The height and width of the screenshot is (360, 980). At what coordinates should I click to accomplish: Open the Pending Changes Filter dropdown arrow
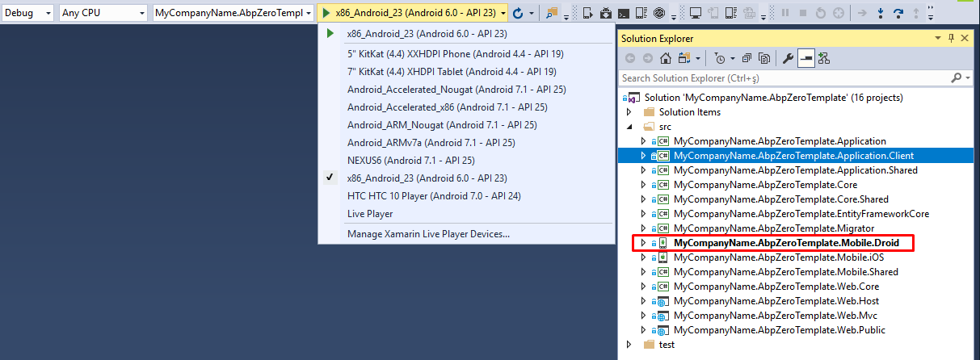(x=733, y=59)
